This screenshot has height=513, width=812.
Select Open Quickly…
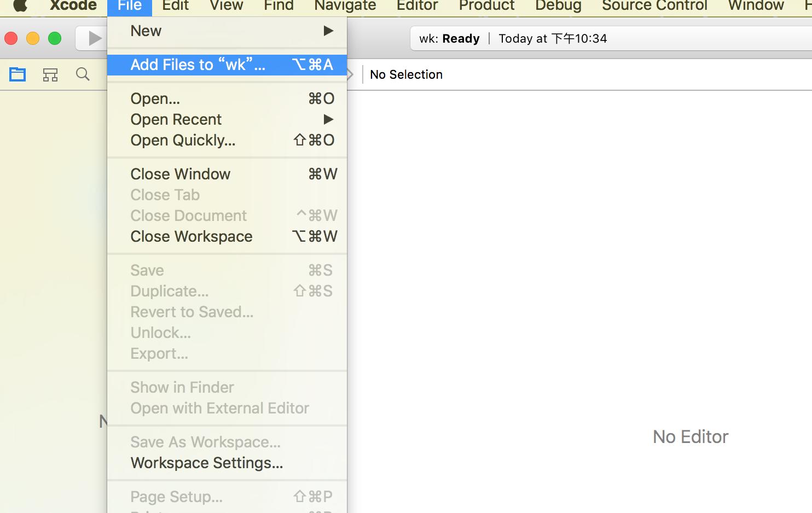click(x=227, y=140)
